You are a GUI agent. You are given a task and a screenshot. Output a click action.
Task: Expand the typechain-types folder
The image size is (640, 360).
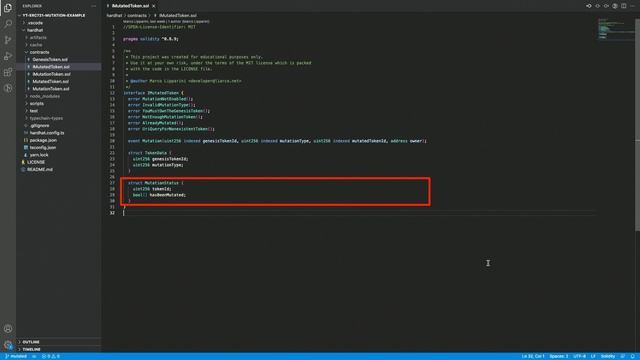(x=46, y=118)
